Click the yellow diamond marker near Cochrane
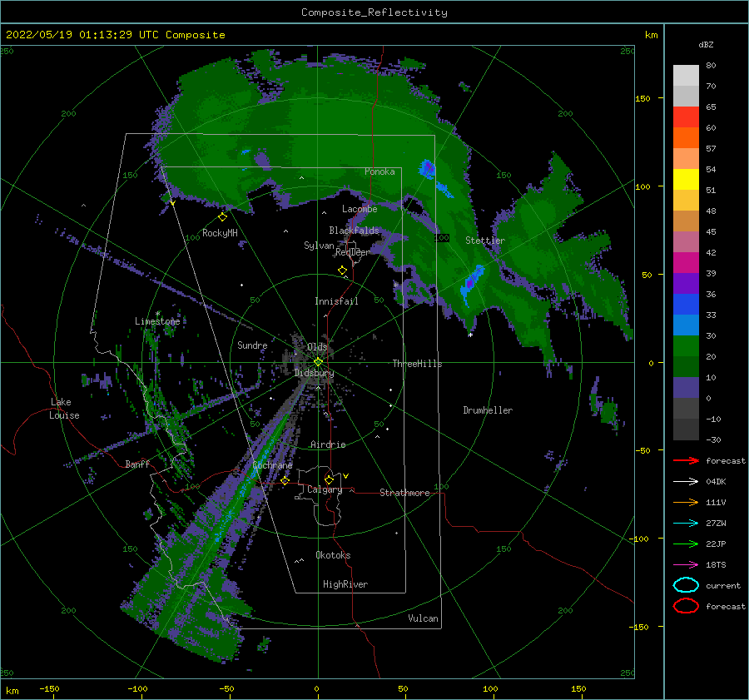The image size is (749, 700). [285, 480]
